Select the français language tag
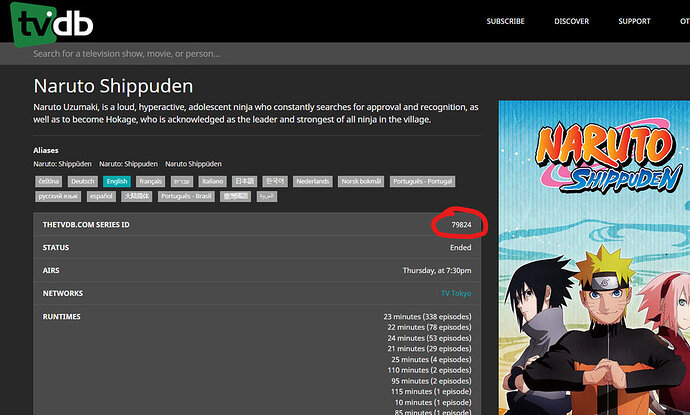690x415 pixels. [150, 181]
